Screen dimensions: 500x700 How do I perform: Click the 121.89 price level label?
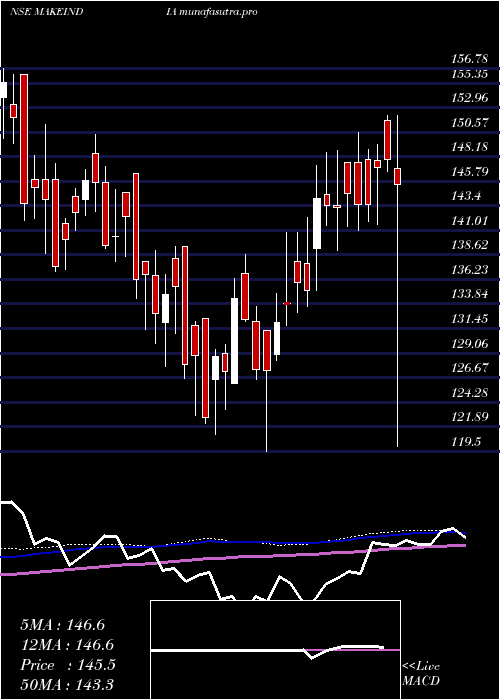470,417
